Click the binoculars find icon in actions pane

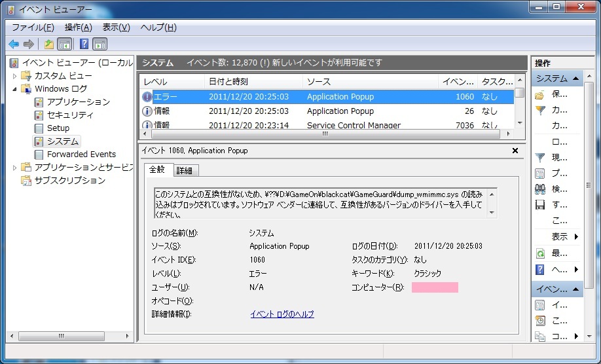point(540,189)
